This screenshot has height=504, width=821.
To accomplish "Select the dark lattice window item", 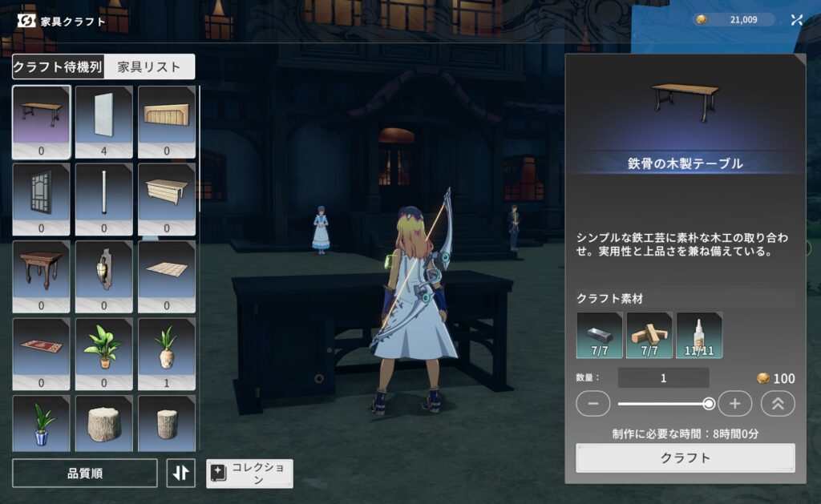I will tap(41, 193).
